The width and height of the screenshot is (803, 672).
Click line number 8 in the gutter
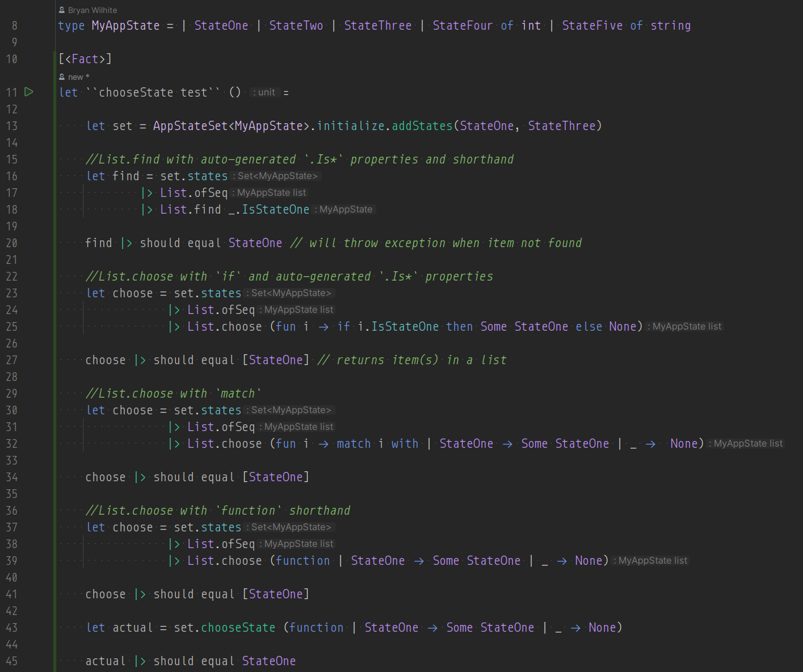(15, 25)
